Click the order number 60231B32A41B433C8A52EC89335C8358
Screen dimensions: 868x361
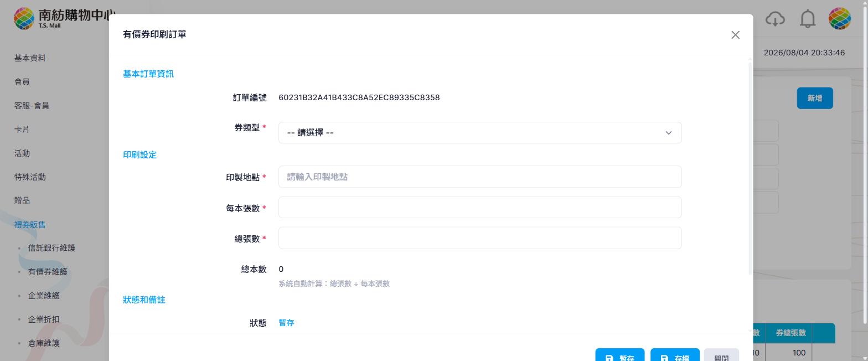point(359,97)
